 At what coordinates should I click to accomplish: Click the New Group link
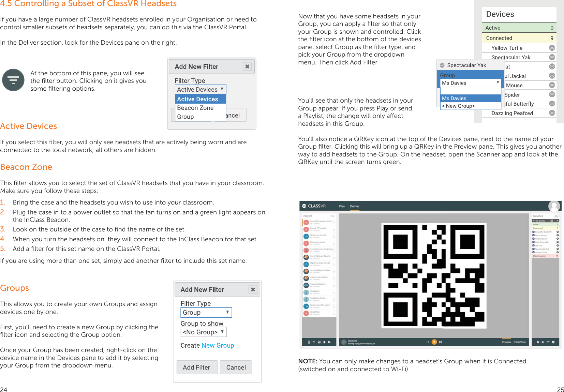218,345
